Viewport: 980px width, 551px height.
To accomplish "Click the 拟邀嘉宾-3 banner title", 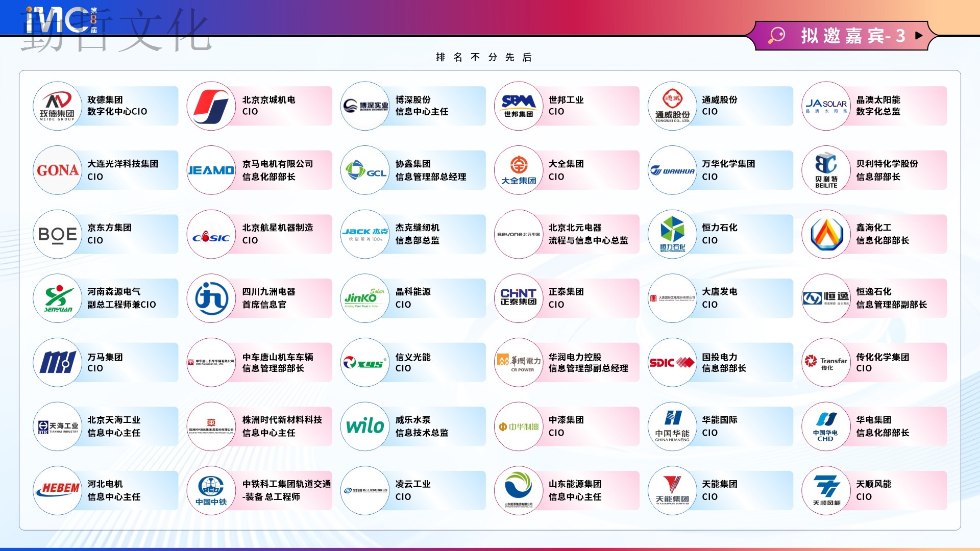I will tap(853, 36).
